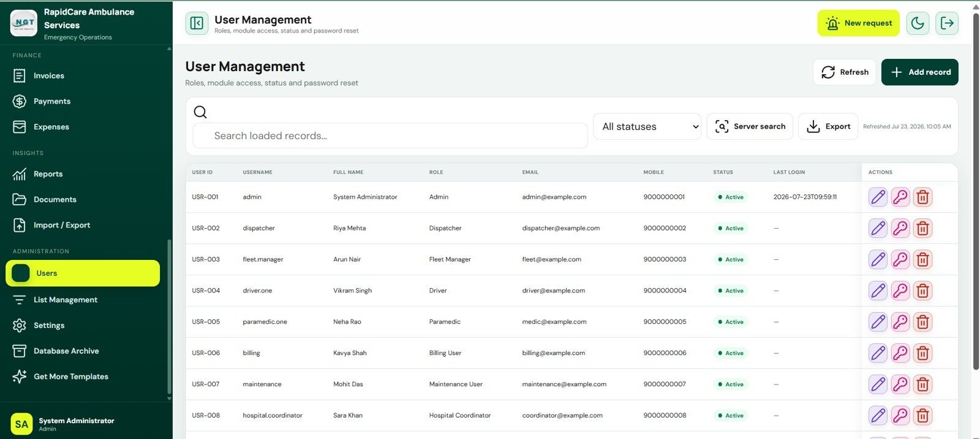
Task: Refresh the user list
Action: click(x=845, y=72)
